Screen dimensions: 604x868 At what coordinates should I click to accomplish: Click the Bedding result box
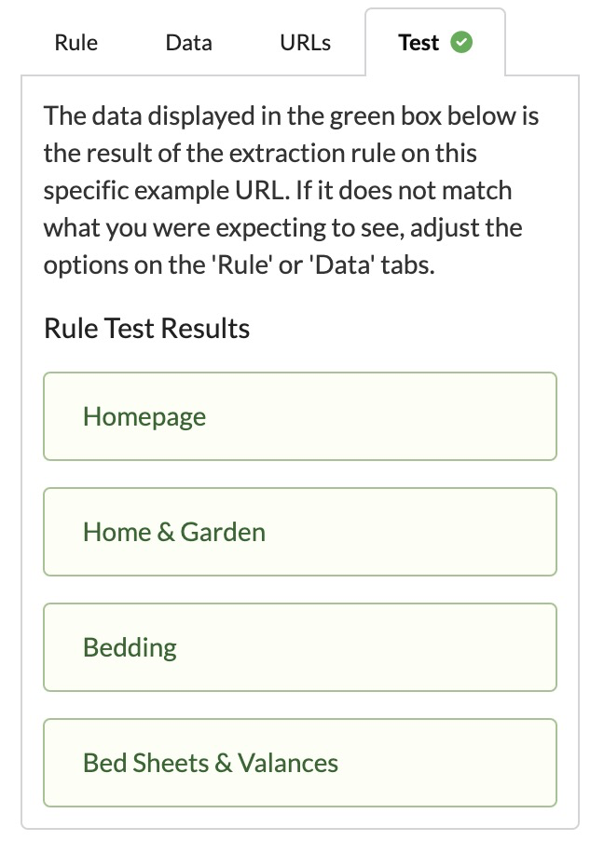[300, 647]
